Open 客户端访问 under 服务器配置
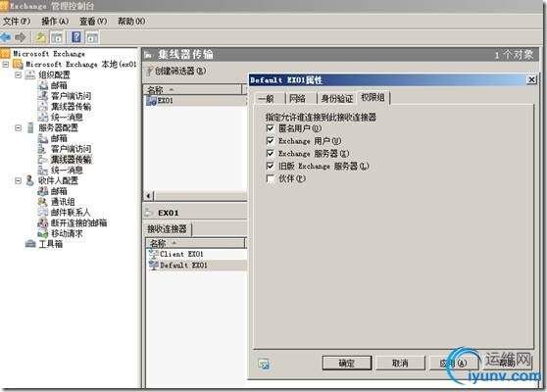Screen dimensions: 547x392 pyautogui.click(x=71, y=149)
